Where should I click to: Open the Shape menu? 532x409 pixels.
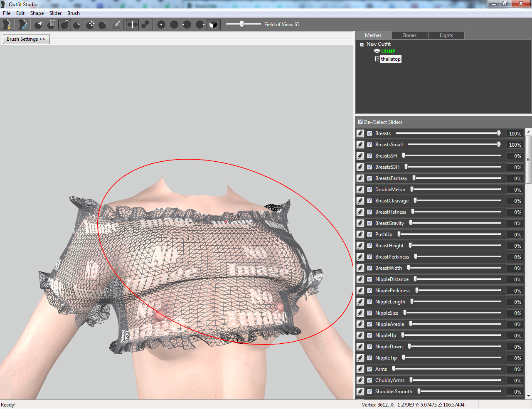[37, 13]
